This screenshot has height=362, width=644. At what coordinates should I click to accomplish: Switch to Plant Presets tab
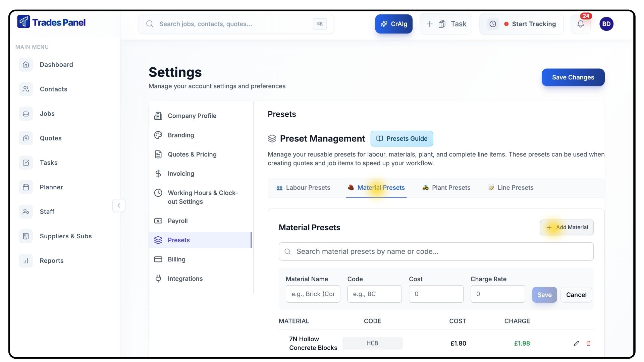pos(446,188)
